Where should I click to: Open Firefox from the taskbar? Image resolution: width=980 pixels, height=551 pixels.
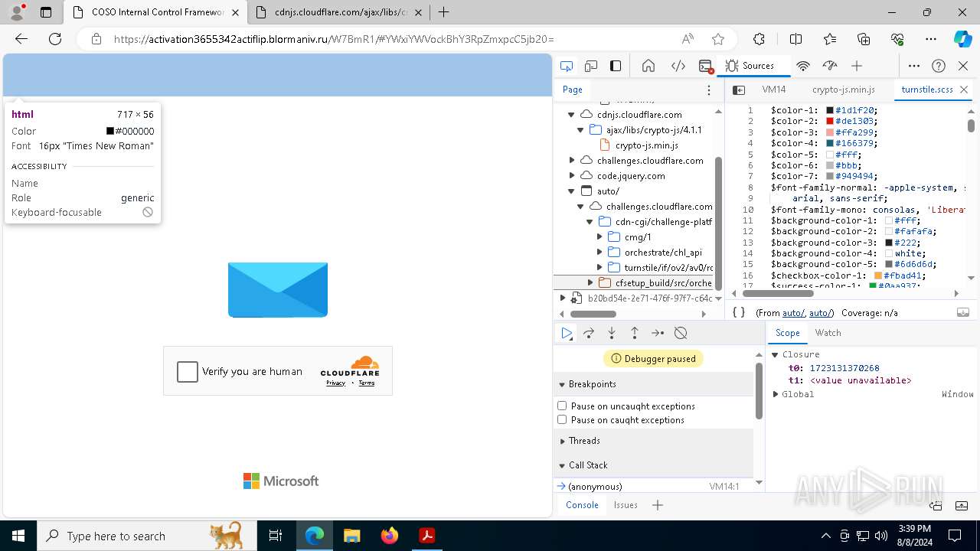pyautogui.click(x=390, y=536)
